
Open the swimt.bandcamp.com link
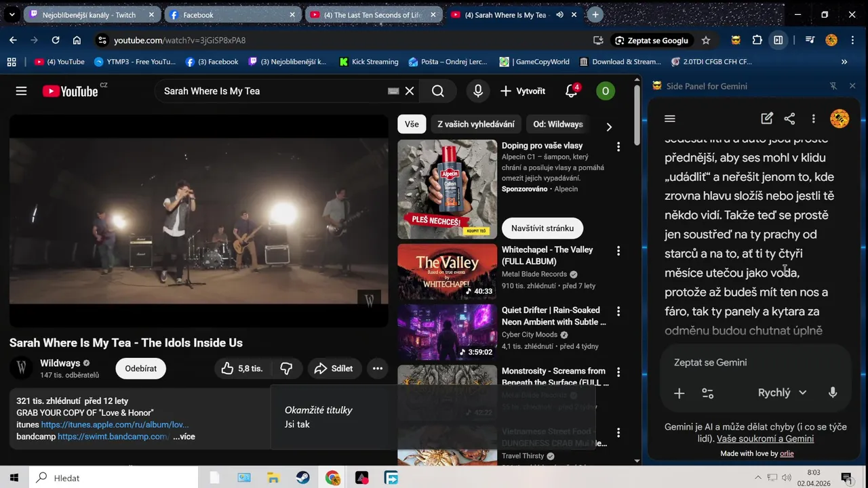click(x=113, y=436)
